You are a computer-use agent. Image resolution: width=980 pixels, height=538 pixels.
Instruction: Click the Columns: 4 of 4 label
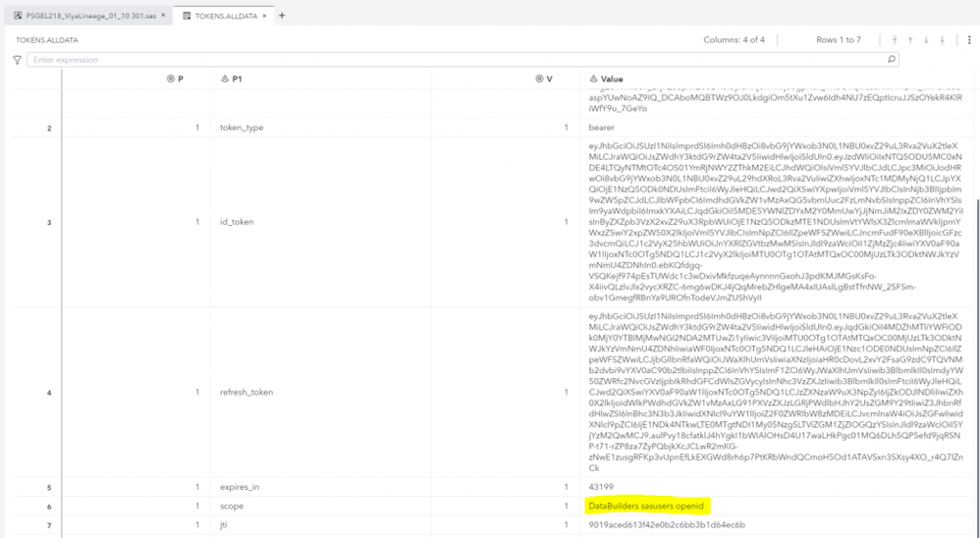point(734,40)
